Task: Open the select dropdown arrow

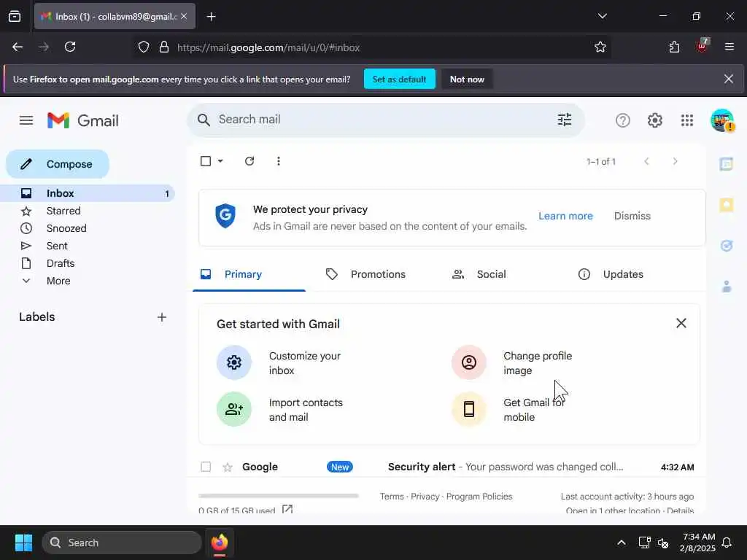Action: coord(220,161)
